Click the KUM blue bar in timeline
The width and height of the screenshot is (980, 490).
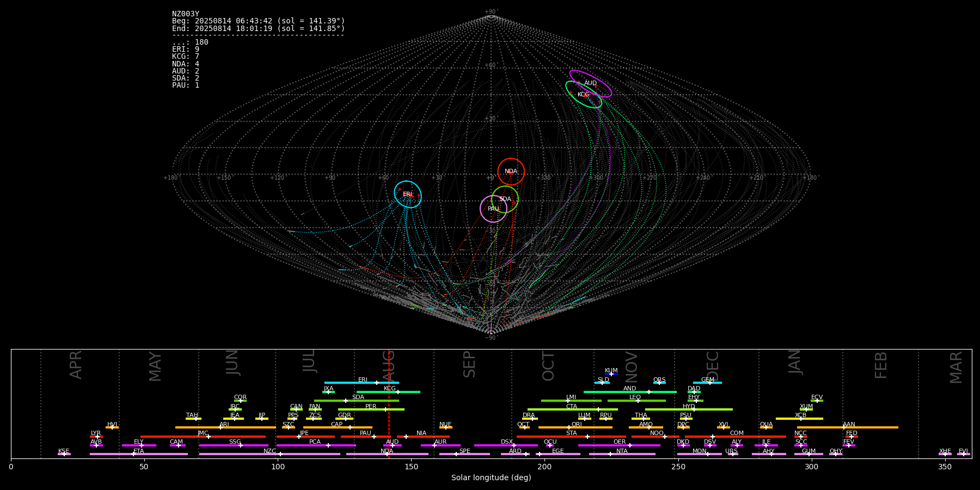tap(611, 374)
